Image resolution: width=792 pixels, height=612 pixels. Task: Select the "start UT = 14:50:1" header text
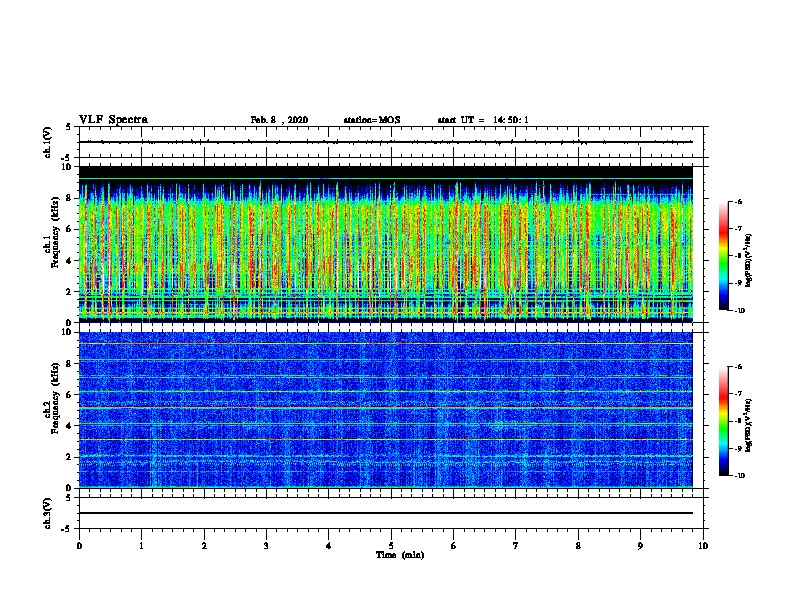tap(483, 120)
